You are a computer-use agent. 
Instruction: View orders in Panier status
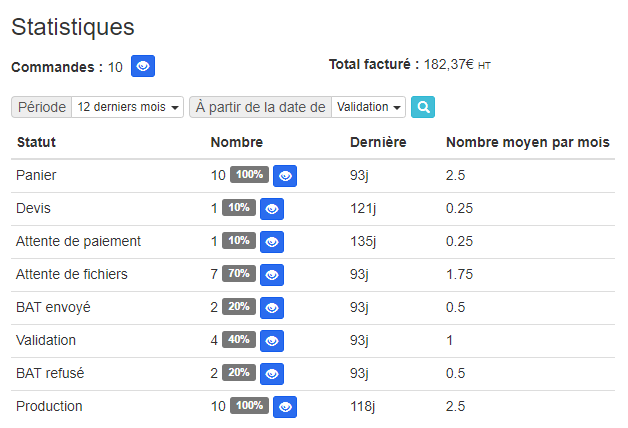[x=285, y=176]
